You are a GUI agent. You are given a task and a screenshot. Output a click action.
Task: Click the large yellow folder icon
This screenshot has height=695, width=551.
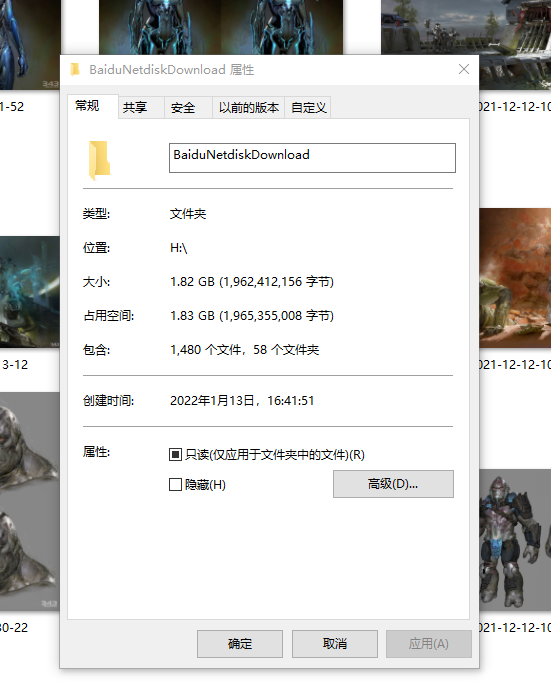[99, 160]
